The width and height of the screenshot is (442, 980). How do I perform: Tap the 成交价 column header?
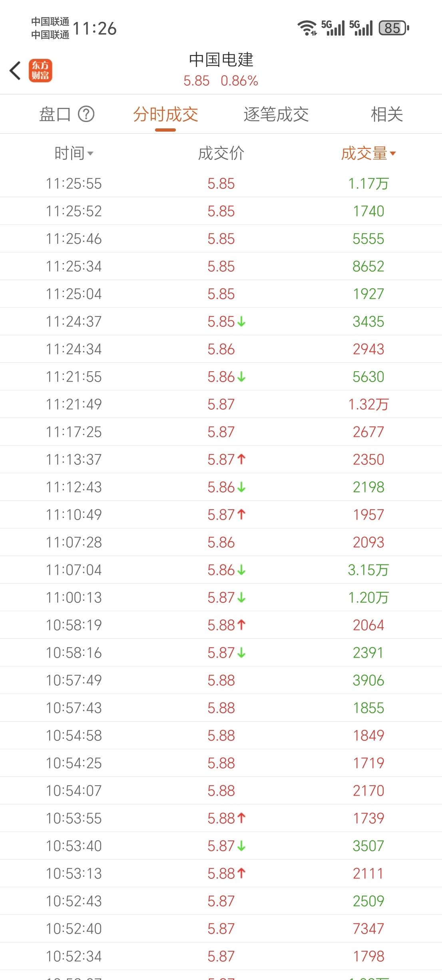coord(221,153)
